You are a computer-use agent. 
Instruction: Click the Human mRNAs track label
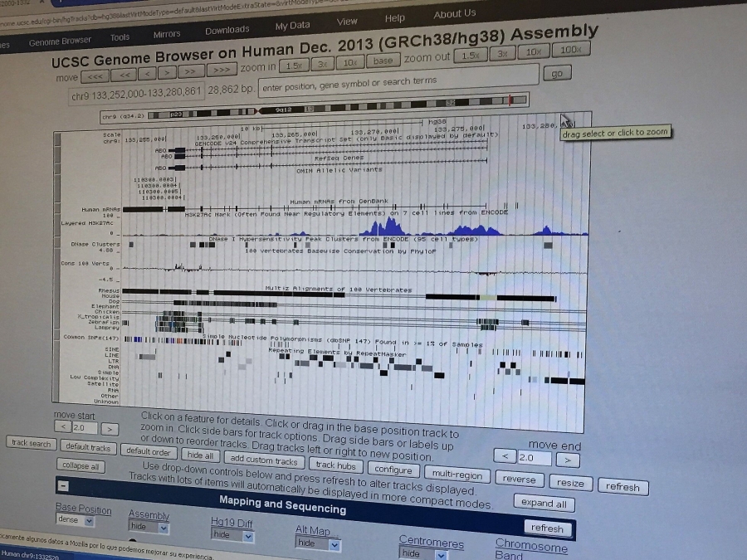click(100, 209)
